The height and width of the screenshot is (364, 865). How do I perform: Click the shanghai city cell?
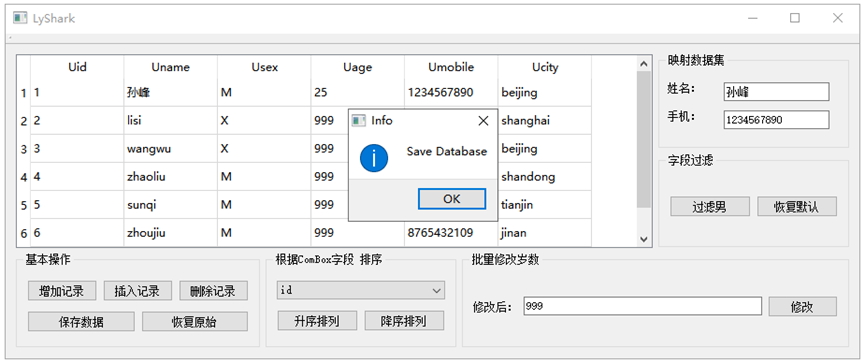(x=545, y=121)
